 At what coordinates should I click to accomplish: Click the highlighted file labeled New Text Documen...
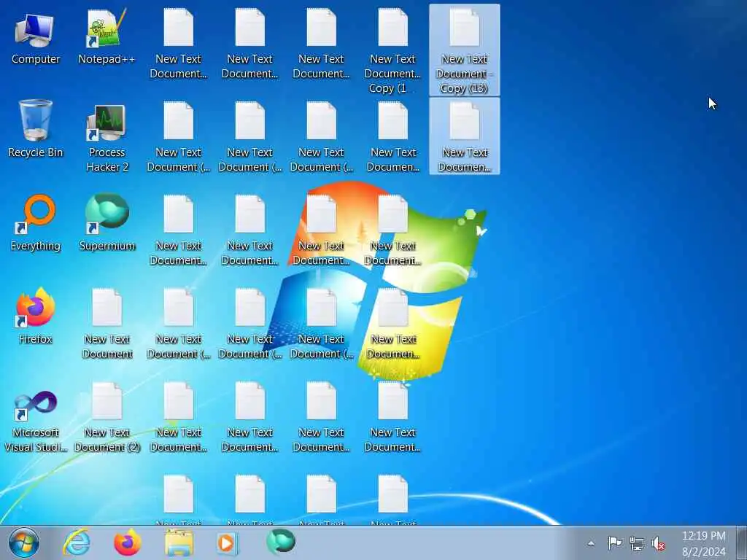pos(465,136)
